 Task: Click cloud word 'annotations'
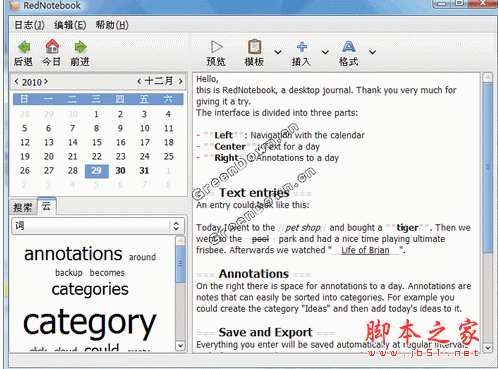pyautogui.click(x=73, y=254)
